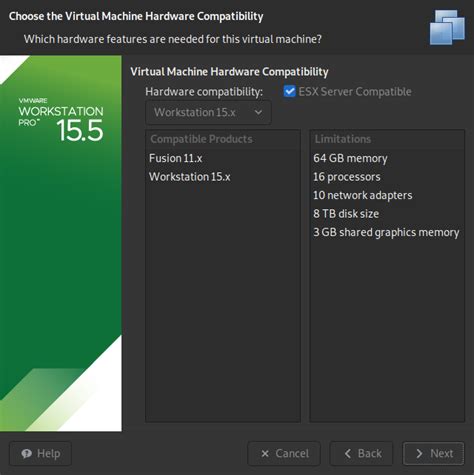Open the Help button
Screen dimensions: 474x475
point(40,453)
